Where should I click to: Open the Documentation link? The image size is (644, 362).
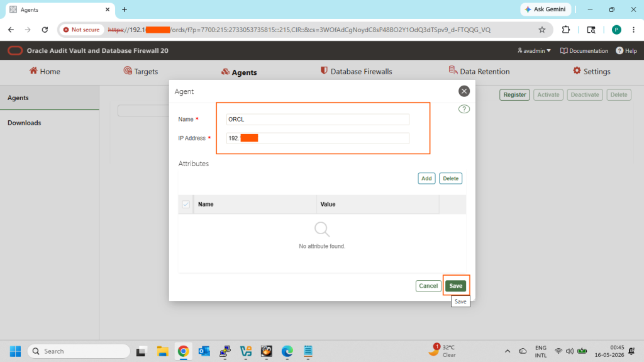[584, 50]
